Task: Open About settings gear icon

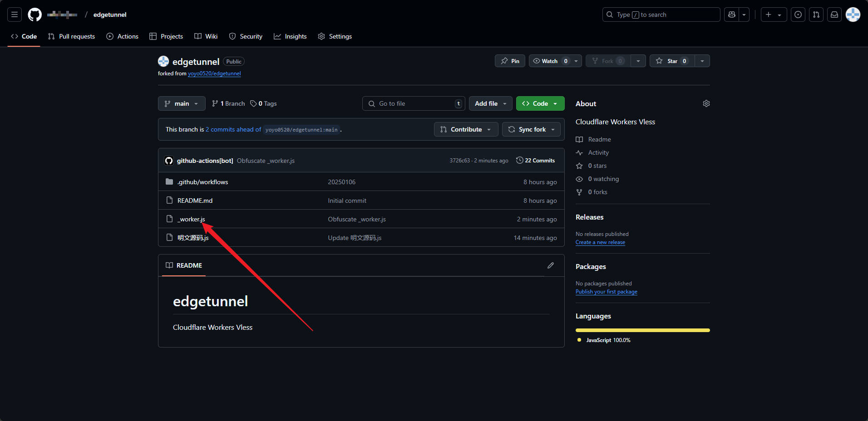Action: pos(706,103)
